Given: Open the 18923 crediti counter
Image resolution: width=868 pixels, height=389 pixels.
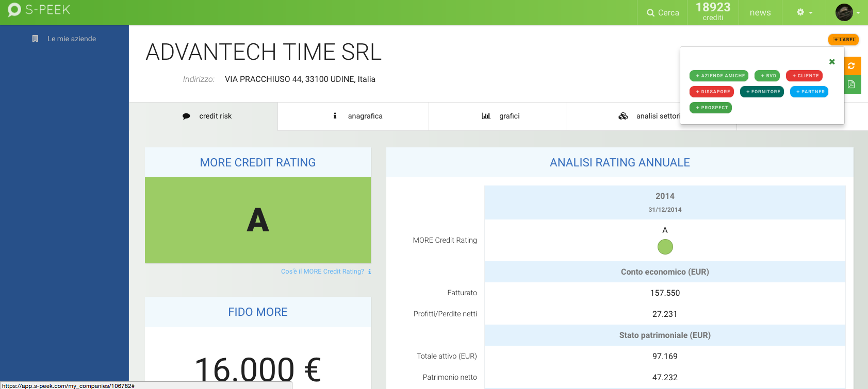Looking at the screenshot, I should click(713, 11).
